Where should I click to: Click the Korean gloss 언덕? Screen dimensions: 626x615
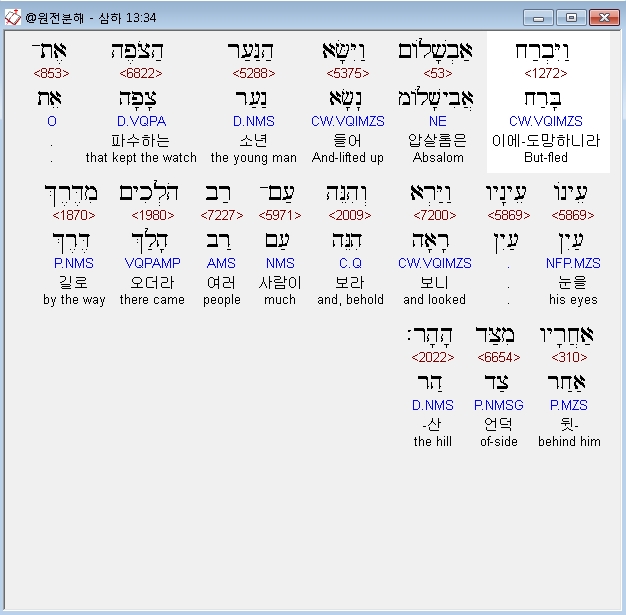point(498,424)
